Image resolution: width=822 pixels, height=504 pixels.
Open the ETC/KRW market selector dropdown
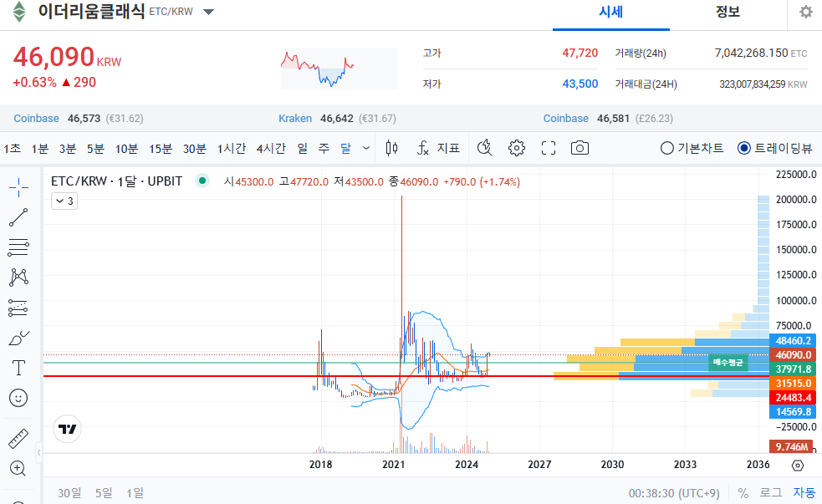point(209,12)
